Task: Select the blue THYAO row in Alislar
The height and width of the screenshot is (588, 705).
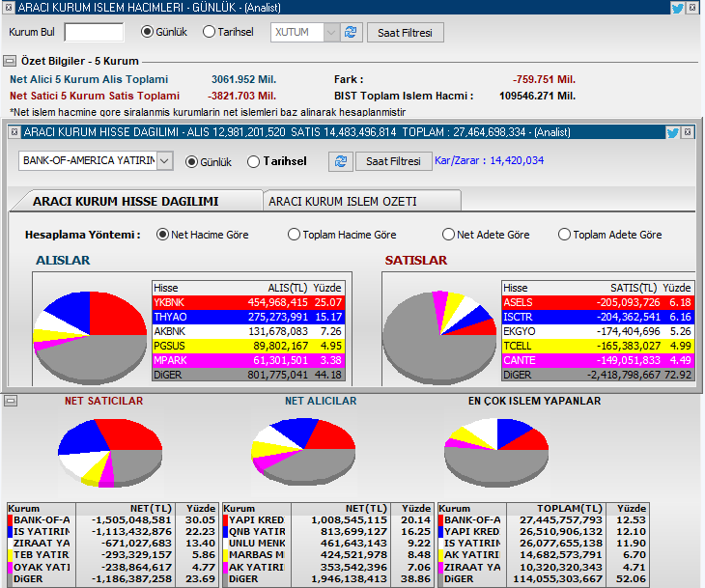Action: (x=248, y=317)
